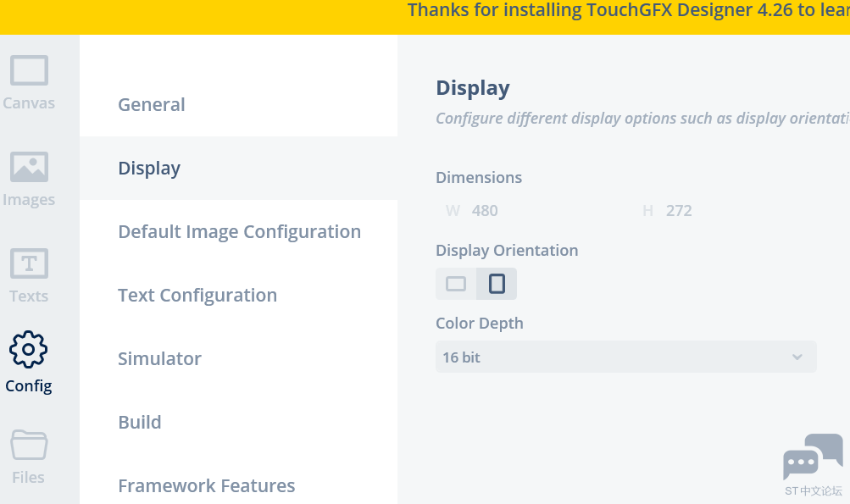Image resolution: width=850 pixels, height=504 pixels.
Task: Click the Dimensions label
Action: 479,177
